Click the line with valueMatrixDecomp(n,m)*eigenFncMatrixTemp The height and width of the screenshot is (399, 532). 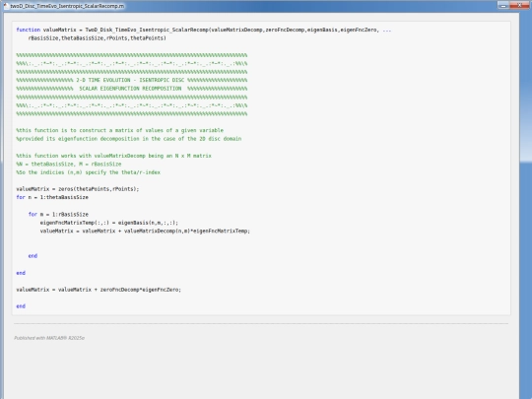[x=145, y=232]
